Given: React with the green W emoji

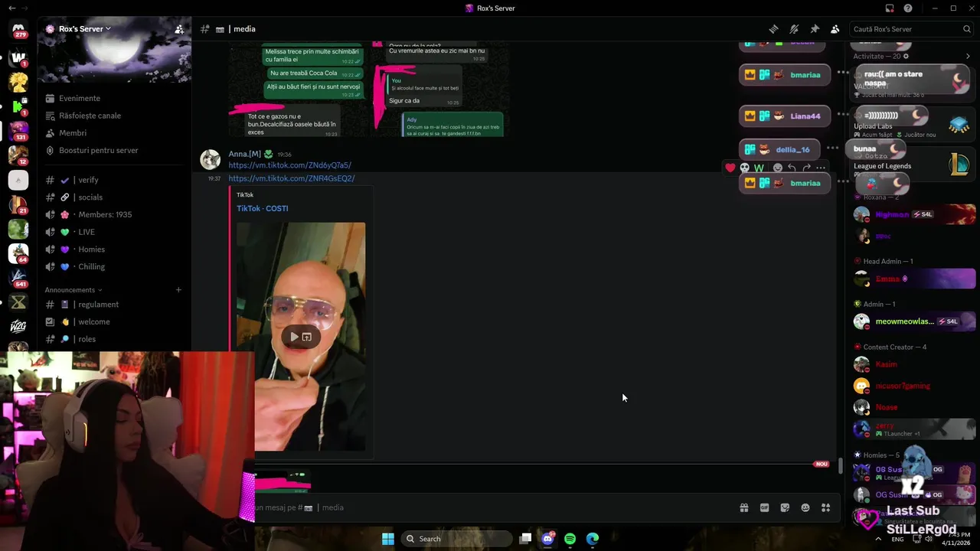Looking at the screenshot, I should pyautogui.click(x=759, y=168).
